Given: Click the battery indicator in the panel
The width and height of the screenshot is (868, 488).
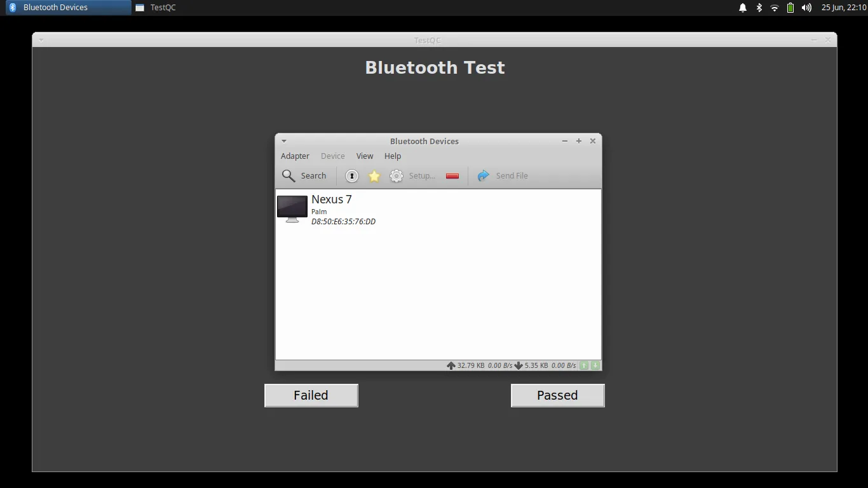Looking at the screenshot, I should point(789,7).
